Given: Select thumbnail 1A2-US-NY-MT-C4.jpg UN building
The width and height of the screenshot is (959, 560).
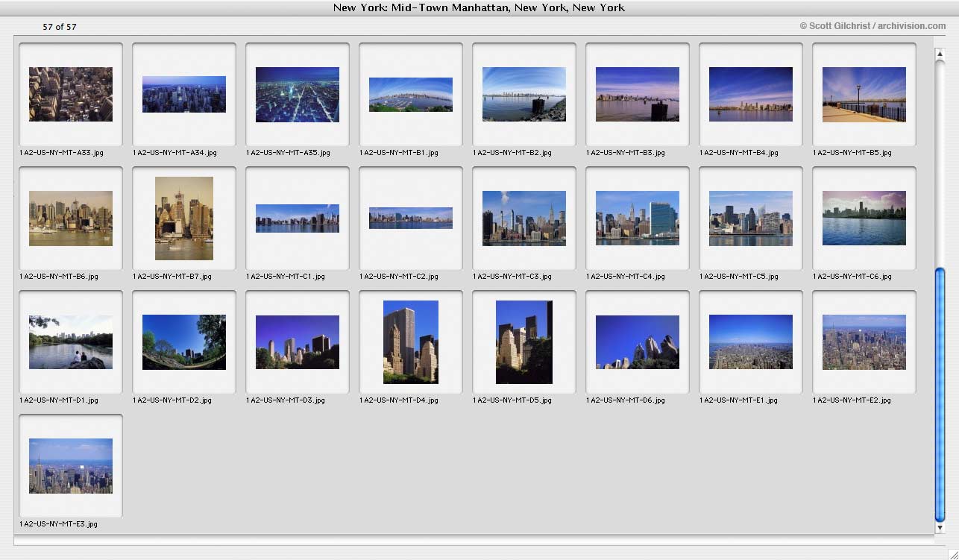Looking at the screenshot, I should [638, 218].
